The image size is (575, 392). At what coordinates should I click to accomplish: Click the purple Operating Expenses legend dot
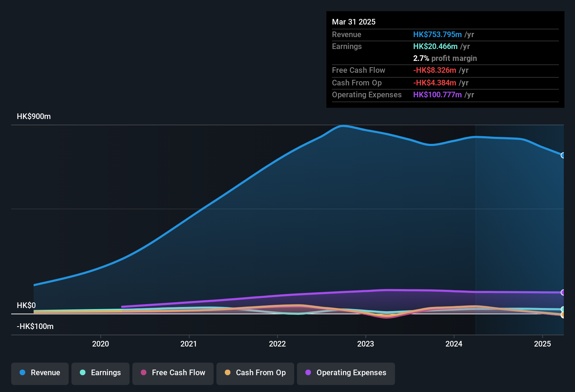[x=308, y=372]
